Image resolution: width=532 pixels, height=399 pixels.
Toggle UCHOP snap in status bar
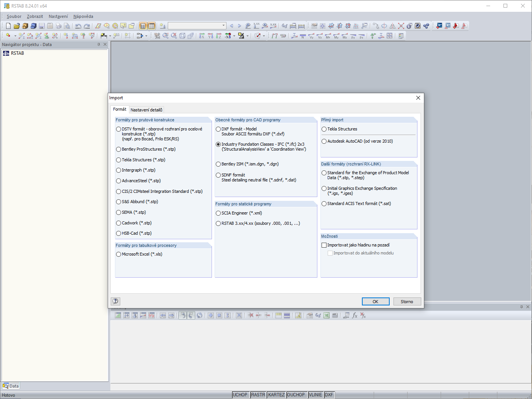pyautogui.click(x=240, y=395)
